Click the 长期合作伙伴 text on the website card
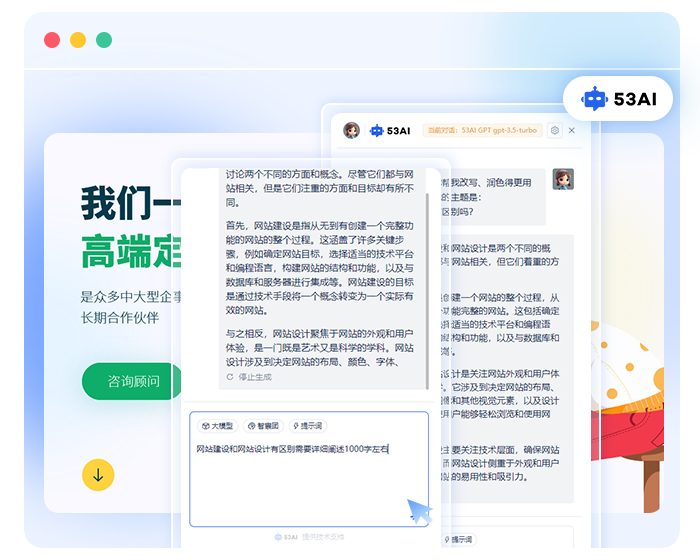This screenshot has width=700, height=560. (x=120, y=318)
